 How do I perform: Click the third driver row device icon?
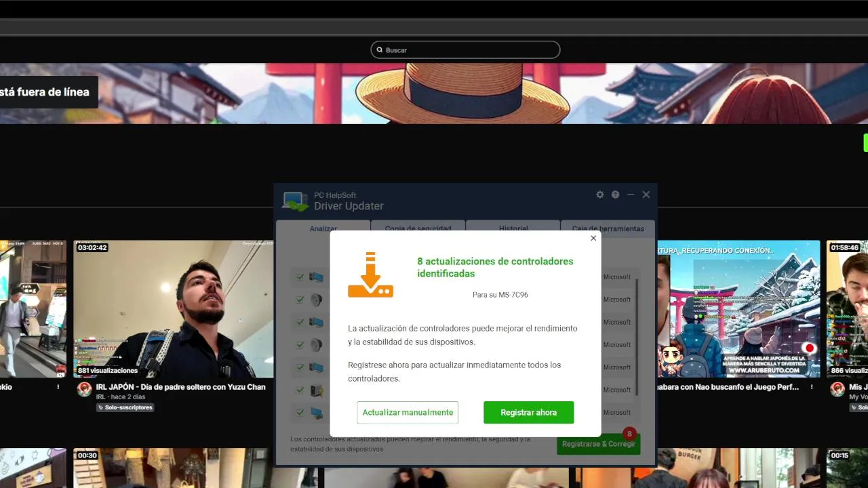click(x=316, y=322)
